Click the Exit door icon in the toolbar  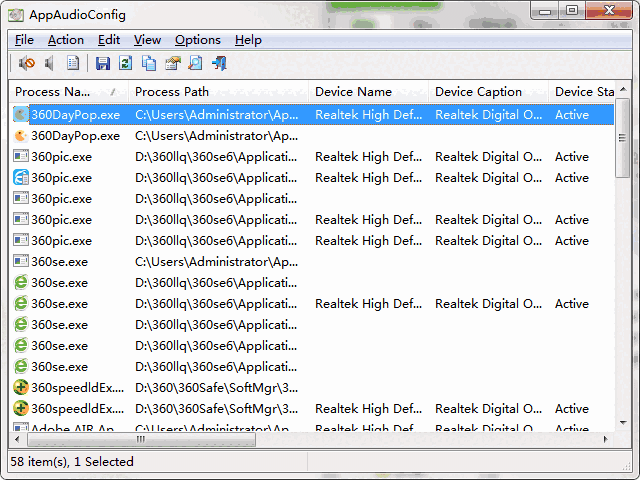219,63
